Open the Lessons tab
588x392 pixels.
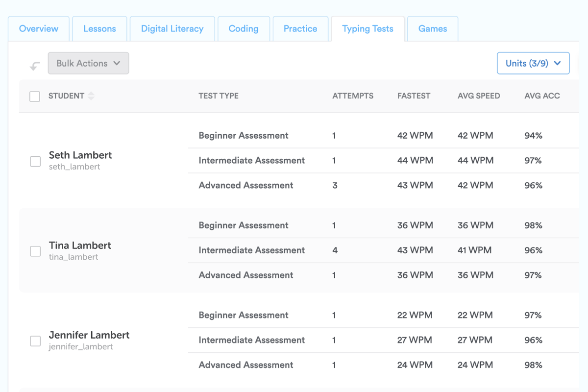coord(99,29)
